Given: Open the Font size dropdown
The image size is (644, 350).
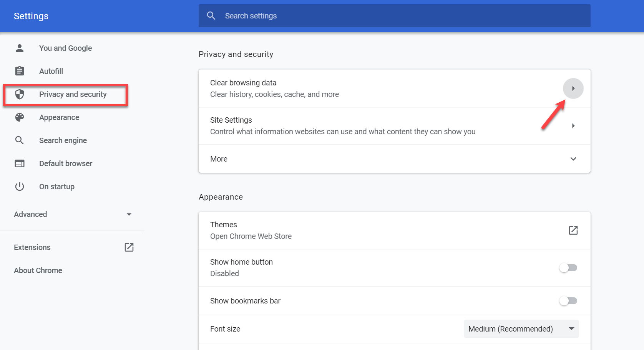Looking at the screenshot, I should tap(521, 329).
